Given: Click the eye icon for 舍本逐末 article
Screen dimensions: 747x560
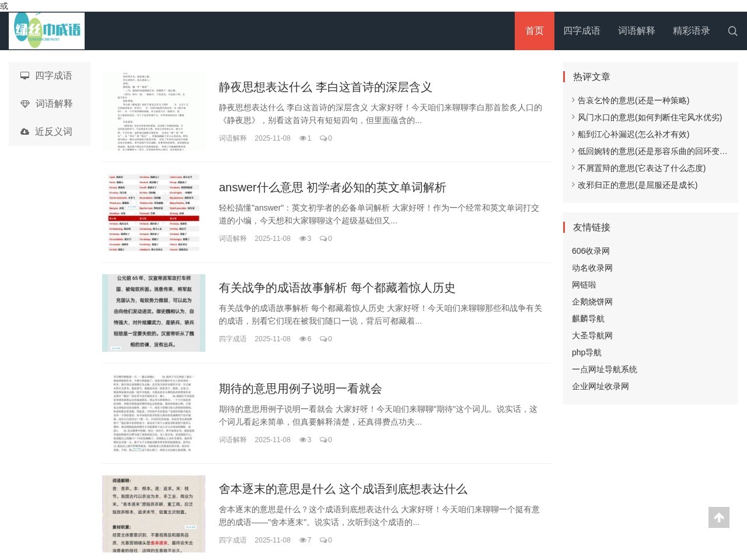Looking at the screenshot, I should click(303, 540).
